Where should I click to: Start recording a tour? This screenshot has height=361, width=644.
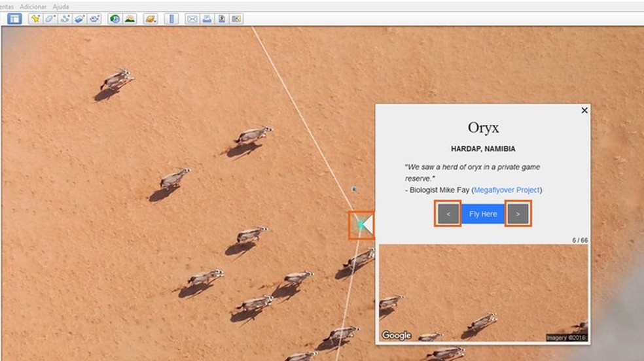[94, 19]
